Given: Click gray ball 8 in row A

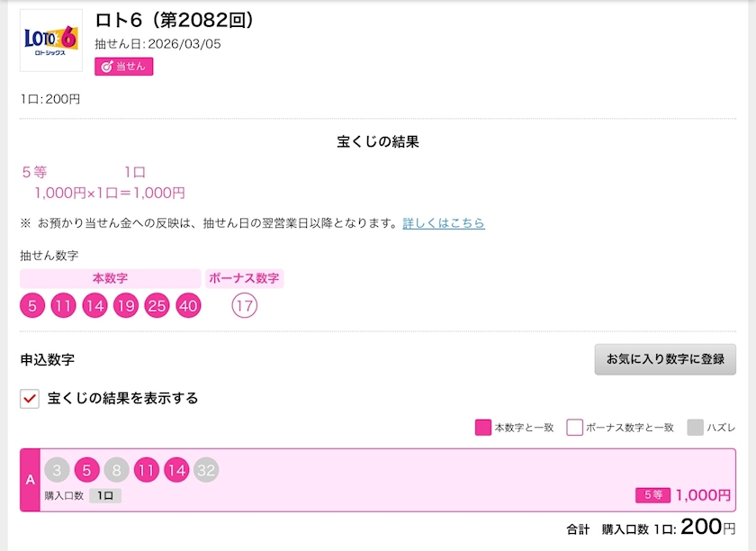Looking at the screenshot, I should [116, 470].
